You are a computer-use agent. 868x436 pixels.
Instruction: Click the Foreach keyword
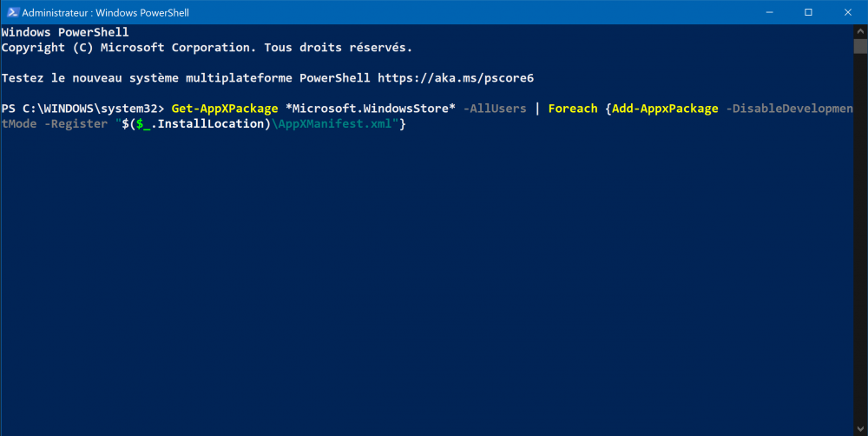[x=573, y=109]
